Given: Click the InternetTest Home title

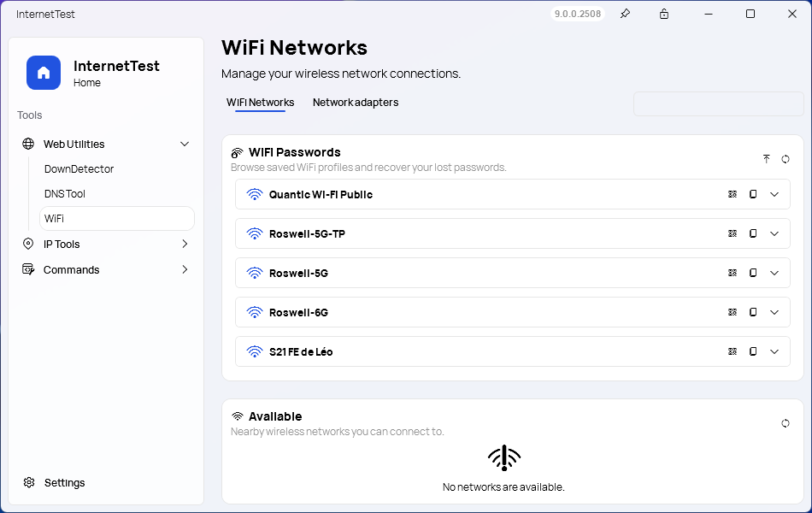Looking at the screenshot, I should tap(116, 67).
